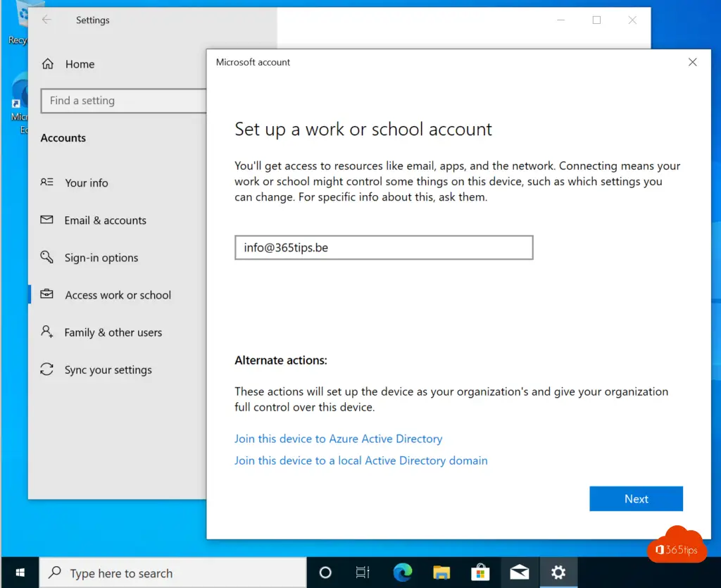
Task: Click the Cortana circle icon
Action: click(325, 573)
